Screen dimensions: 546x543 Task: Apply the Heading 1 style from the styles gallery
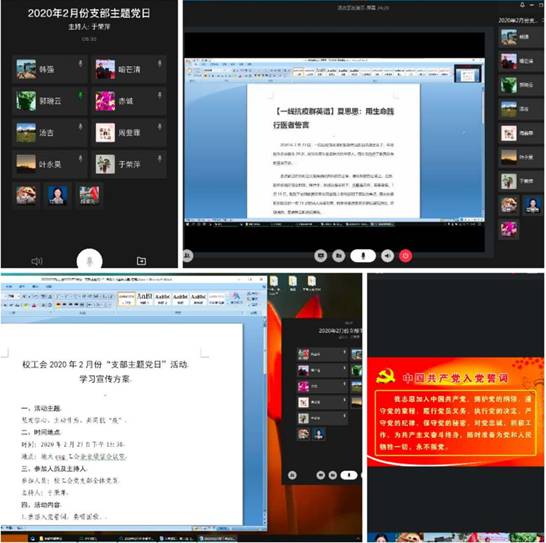click(144, 298)
